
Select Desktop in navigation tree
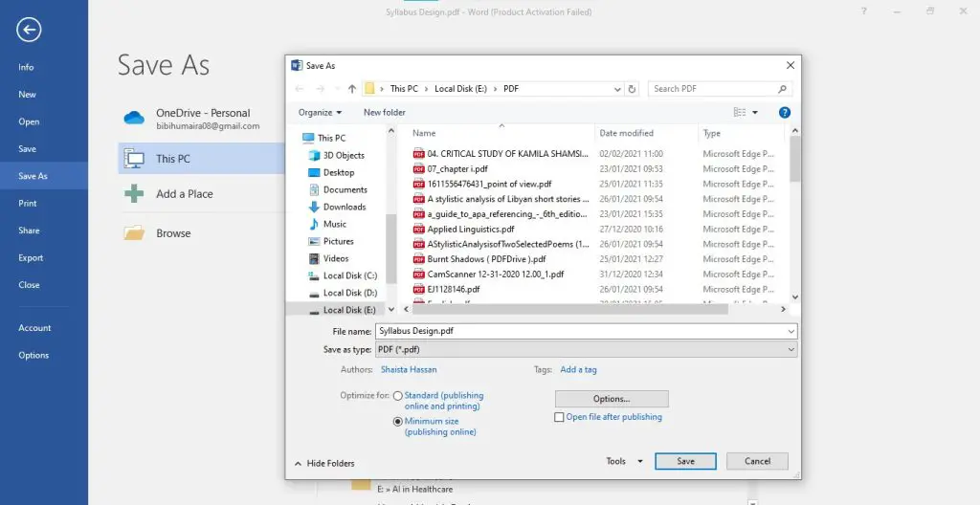(339, 172)
